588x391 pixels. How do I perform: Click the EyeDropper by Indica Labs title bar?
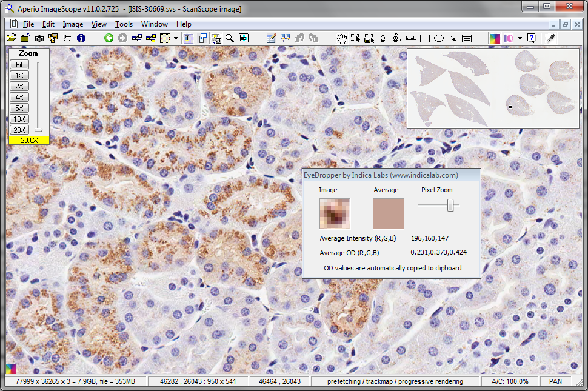click(392, 175)
